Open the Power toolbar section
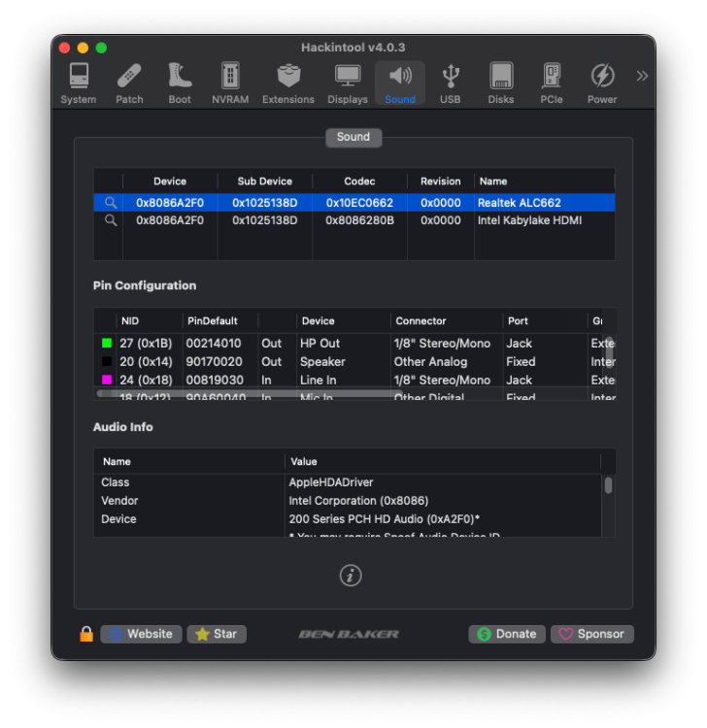707x728 pixels. tap(602, 83)
